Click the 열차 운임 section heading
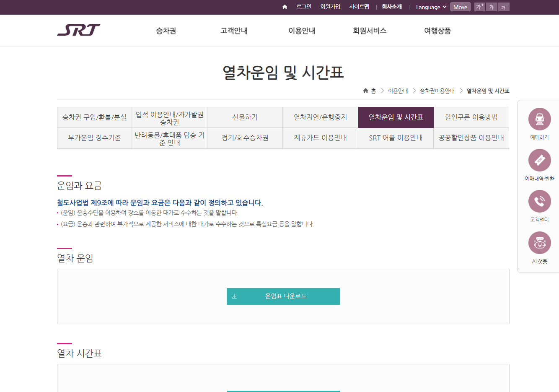The width and height of the screenshot is (559, 392). (75, 258)
